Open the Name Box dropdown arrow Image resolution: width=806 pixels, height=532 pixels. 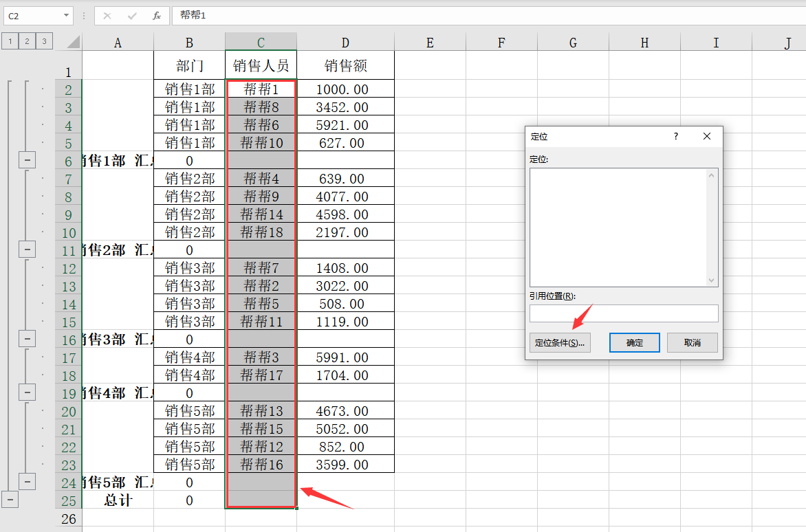point(66,15)
